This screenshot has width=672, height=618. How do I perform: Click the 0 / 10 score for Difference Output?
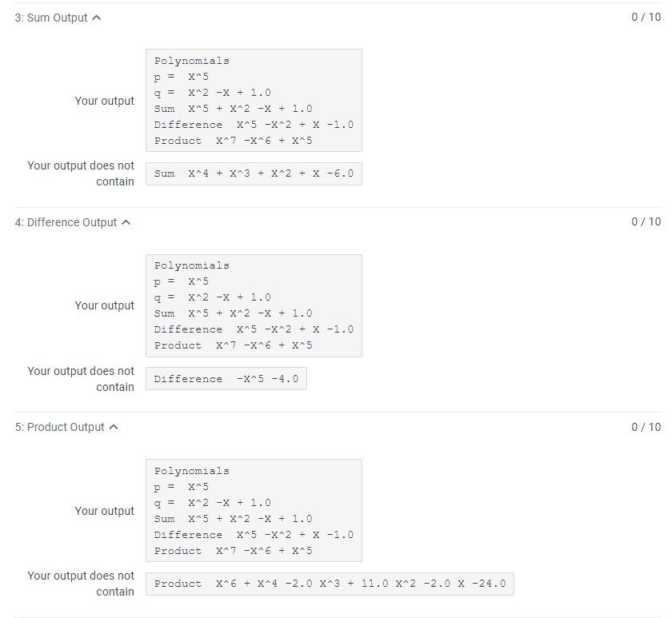pyautogui.click(x=646, y=221)
